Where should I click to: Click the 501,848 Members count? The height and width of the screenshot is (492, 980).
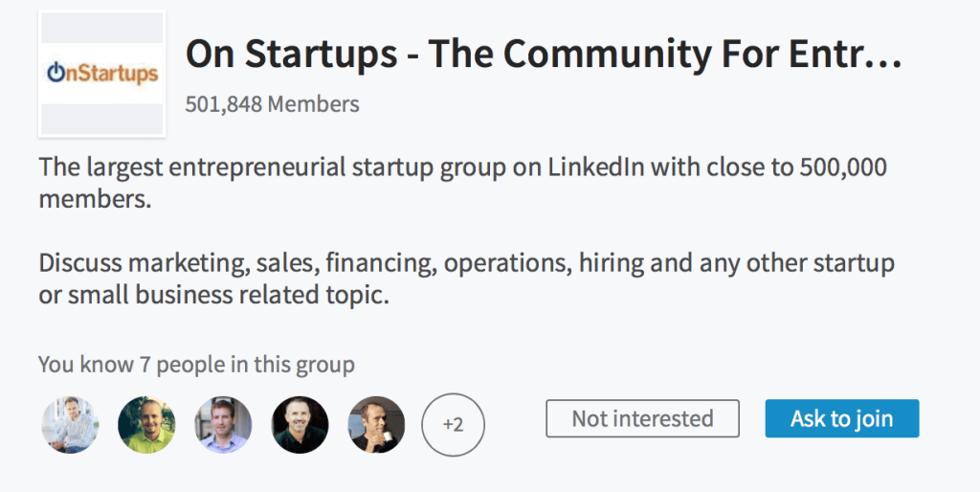(x=272, y=103)
